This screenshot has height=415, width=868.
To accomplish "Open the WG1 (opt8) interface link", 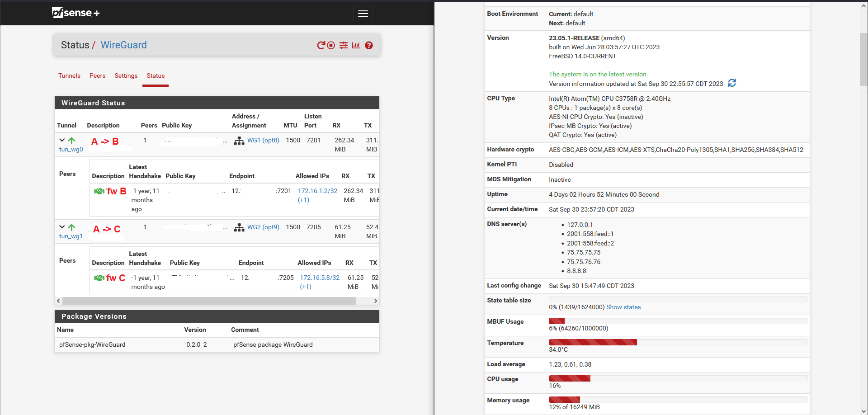I will (x=263, y=140).
